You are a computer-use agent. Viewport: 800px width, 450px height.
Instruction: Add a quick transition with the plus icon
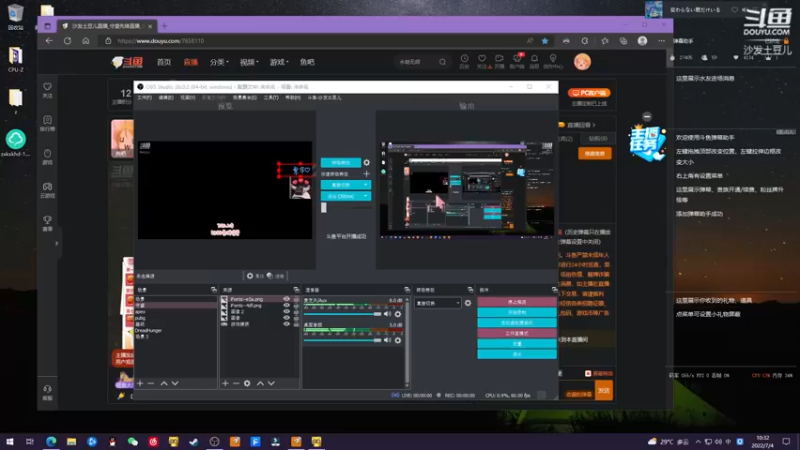(x=366, y=174)
